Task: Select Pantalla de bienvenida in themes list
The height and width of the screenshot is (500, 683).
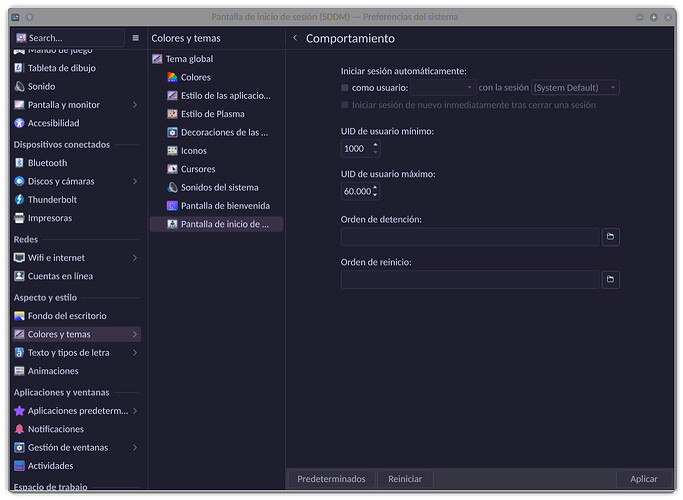Action: pyautogui.click(x=225, y=206)
